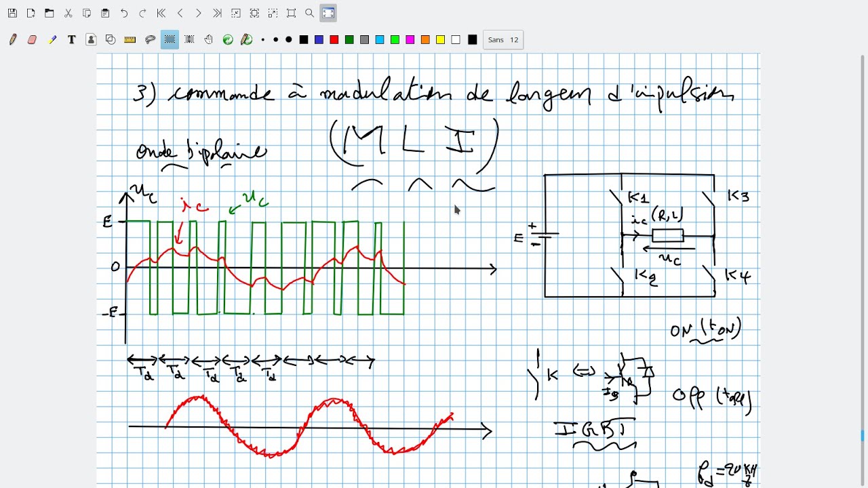Go to the next page
This screenshot has height=488, width=868.
tap(198, 13)
